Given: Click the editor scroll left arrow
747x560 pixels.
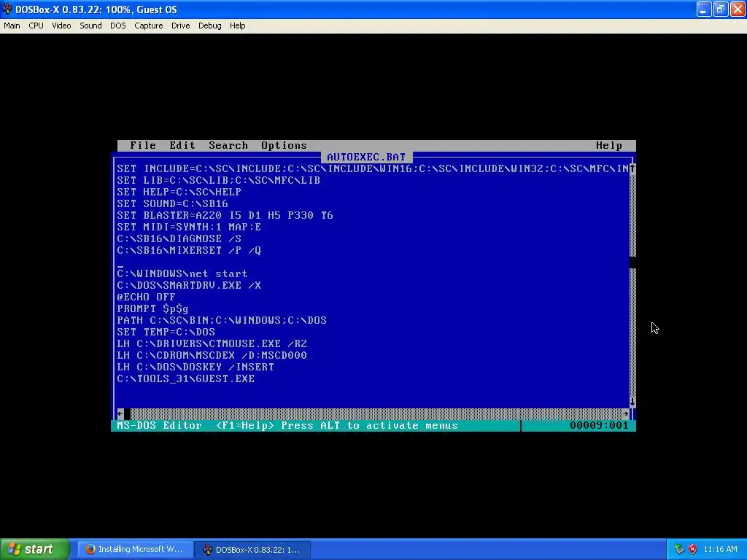Looking at the screenshot, I should [120, 414].
